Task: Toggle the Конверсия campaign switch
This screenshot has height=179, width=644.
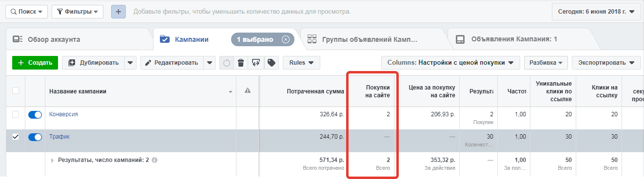Action: click(35, 115)
